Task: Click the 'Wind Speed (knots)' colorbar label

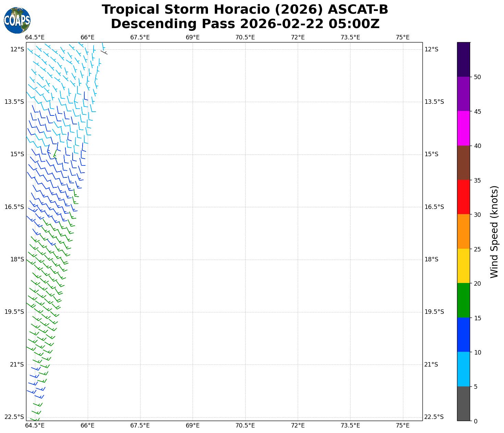Action: point(494,232)
